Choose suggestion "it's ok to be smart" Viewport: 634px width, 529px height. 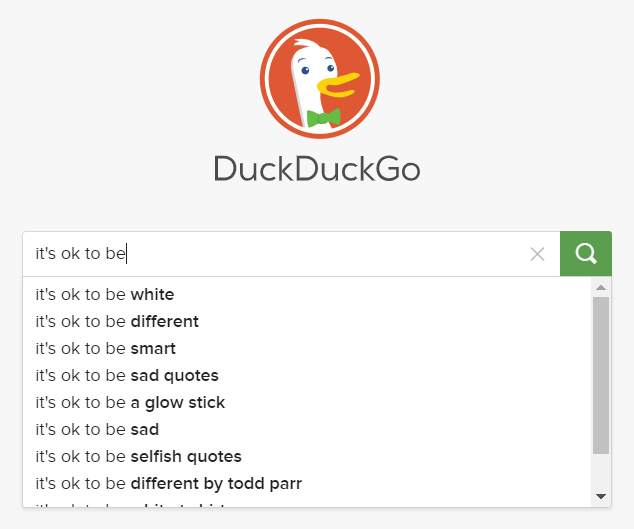307,349
